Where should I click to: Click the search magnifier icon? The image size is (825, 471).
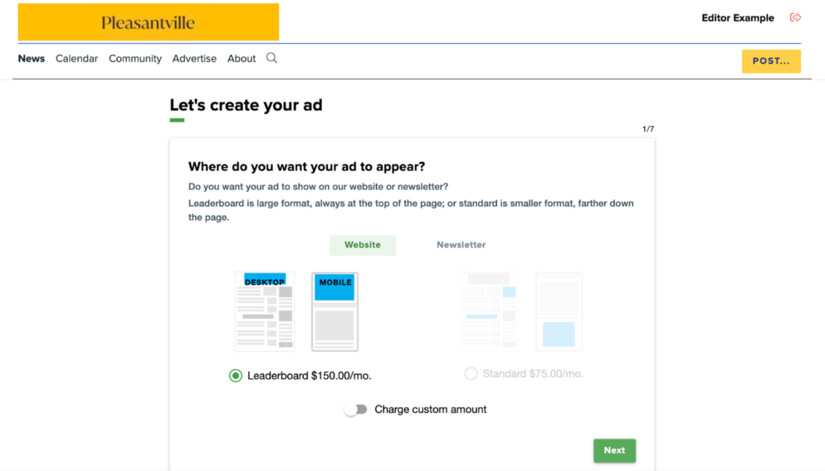(x=271, y=58)
